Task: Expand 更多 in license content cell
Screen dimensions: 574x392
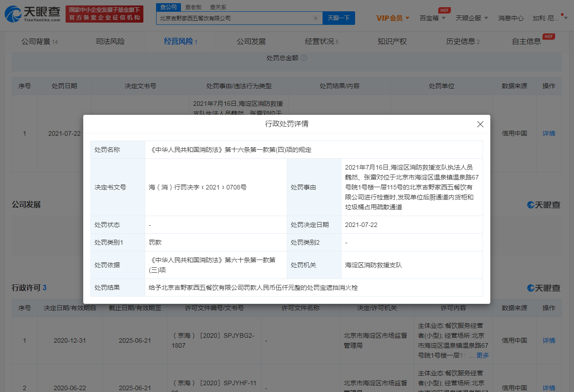Action: 482,355
